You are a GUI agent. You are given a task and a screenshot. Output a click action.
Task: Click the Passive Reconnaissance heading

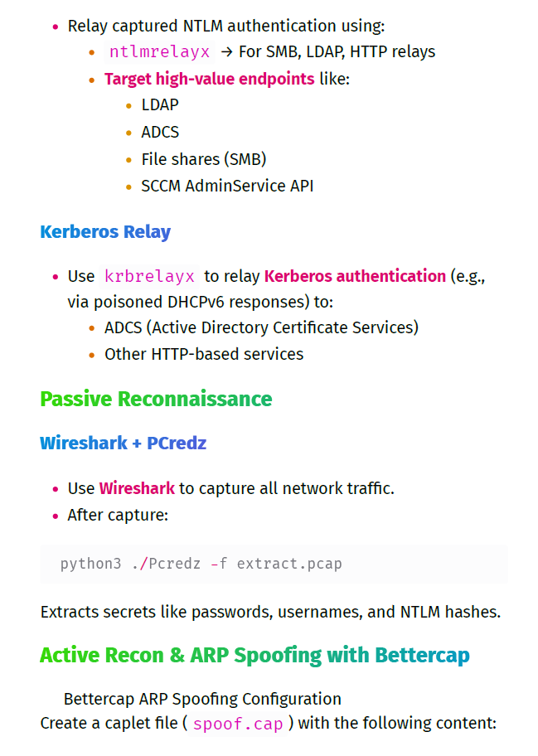[x=156, y=400]
